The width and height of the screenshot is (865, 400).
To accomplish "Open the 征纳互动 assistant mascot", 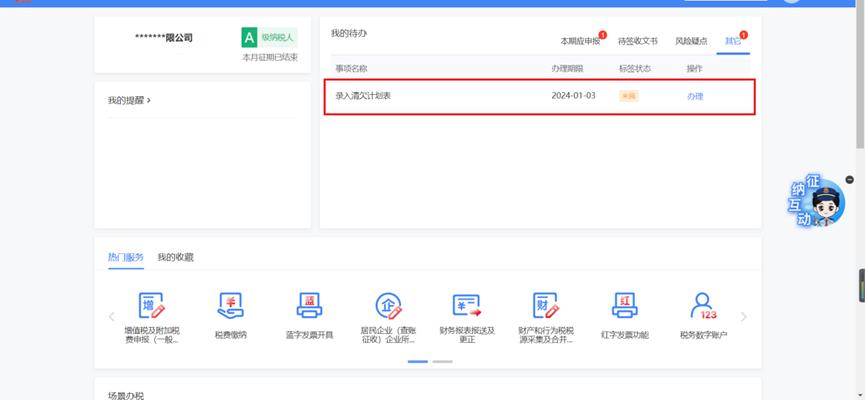I will [x=816, y=201].
